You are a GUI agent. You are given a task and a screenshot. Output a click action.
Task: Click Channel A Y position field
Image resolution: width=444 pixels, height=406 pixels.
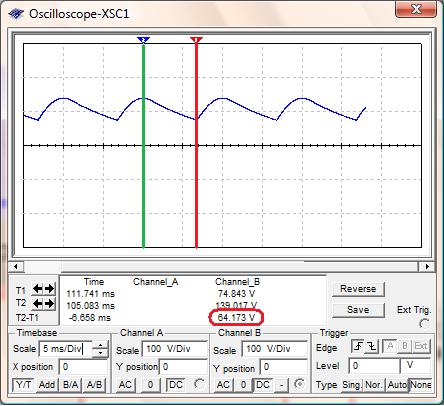pos(183,367)
